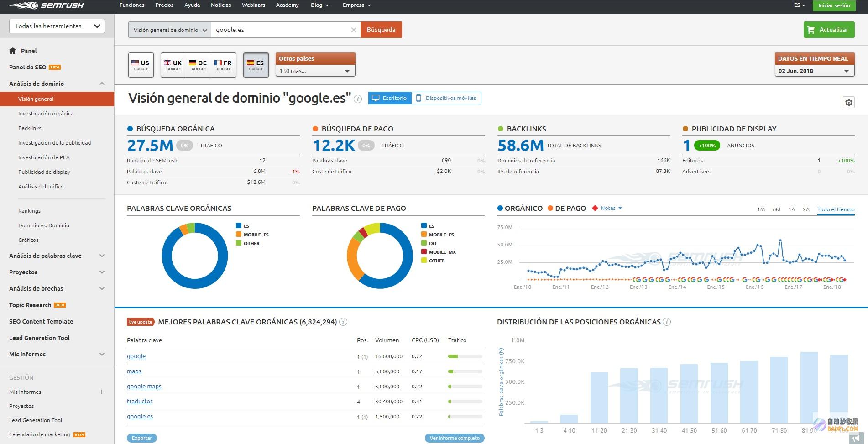This screenshot has height=444, width=868.
Task: Open Dominio vs. Dominio sidebar item
Action: point(44,225)
